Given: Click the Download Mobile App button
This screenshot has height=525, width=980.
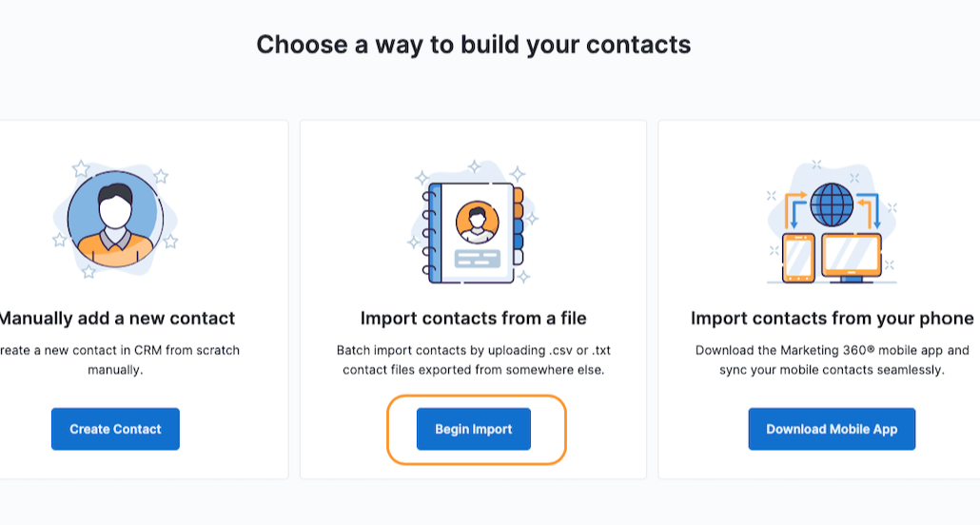Looking at the screenshot, I should coord(832,429).
